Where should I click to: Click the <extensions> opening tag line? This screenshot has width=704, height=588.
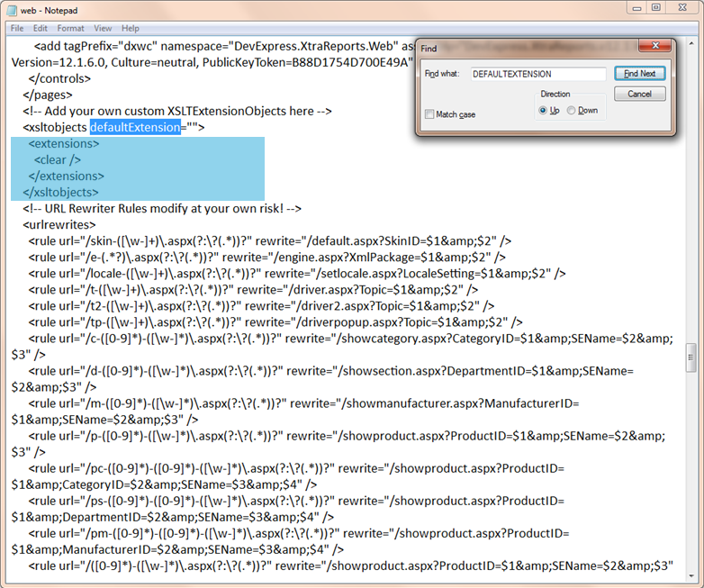click(64, 144)
